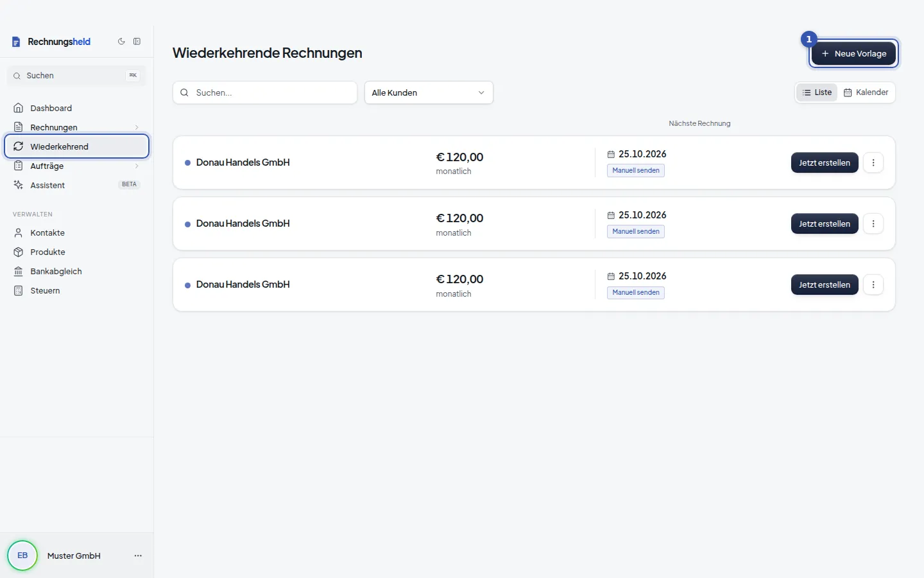The height and width of the screenshot is (578, 924).
Task: Open Kontakte via the person icon
Action: [19, 232]
